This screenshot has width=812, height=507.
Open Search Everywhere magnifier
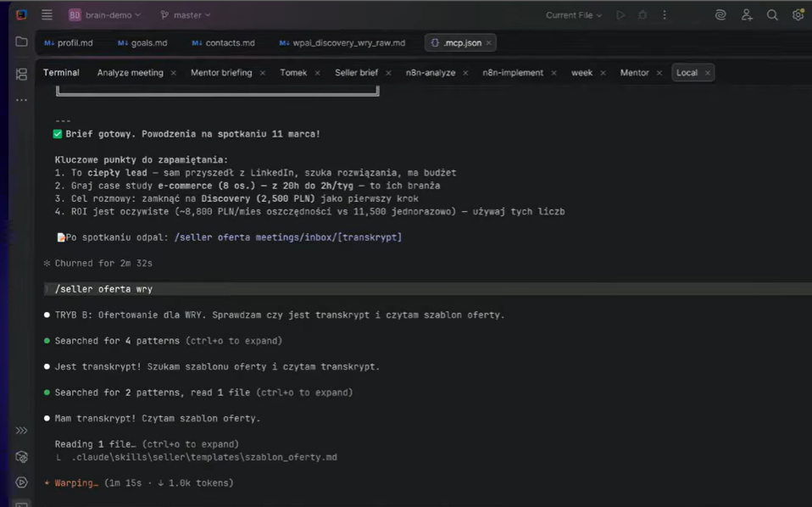[772, 14]
